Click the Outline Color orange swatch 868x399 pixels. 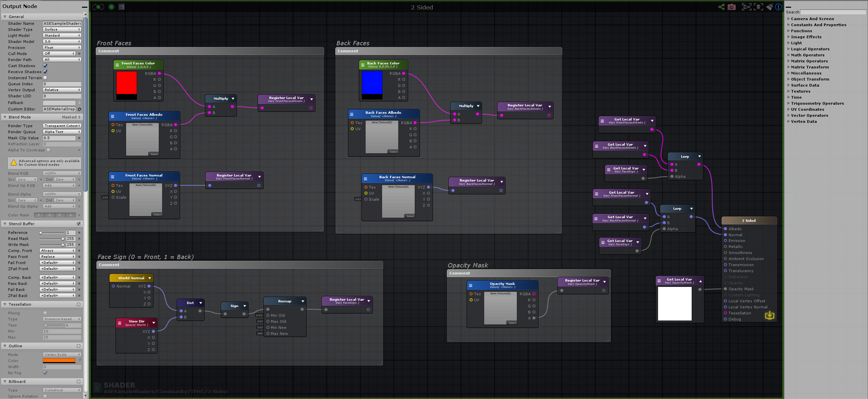point(59,361)
